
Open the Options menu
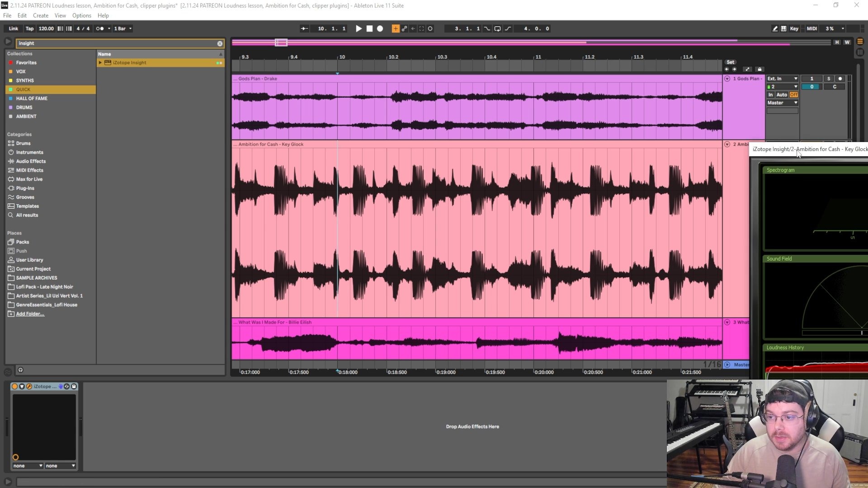(x=82, y=15)
